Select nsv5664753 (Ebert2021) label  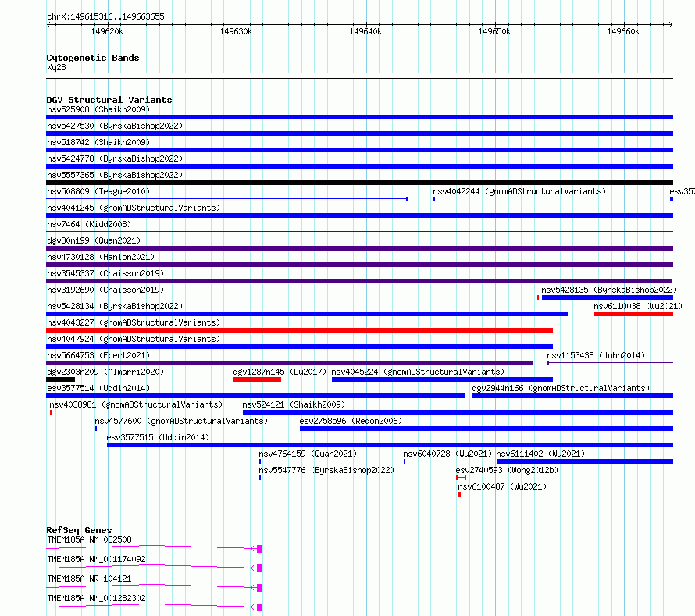click(98, 355)
